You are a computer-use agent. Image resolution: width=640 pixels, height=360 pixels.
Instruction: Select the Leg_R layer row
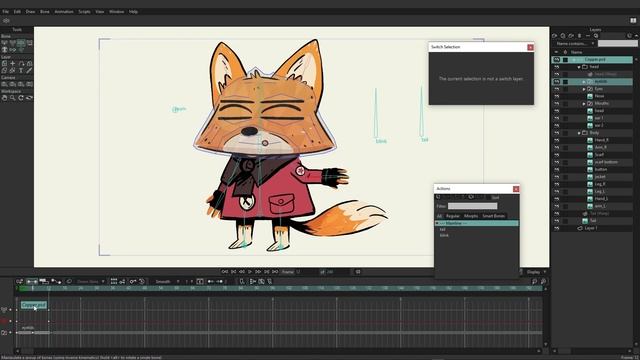(x=593, y=184)
